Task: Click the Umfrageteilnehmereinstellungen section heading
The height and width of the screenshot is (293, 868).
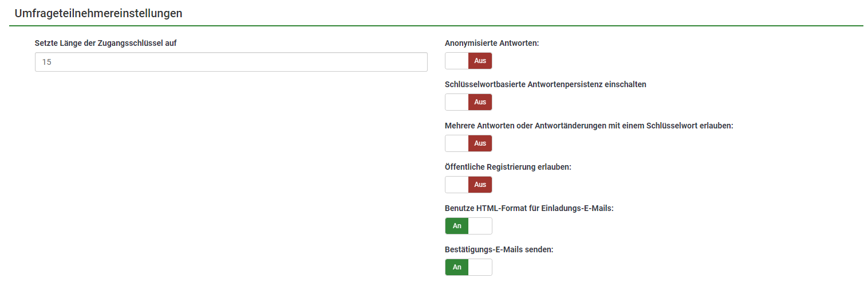Action: pyautogui.click(x=98, y=13)
